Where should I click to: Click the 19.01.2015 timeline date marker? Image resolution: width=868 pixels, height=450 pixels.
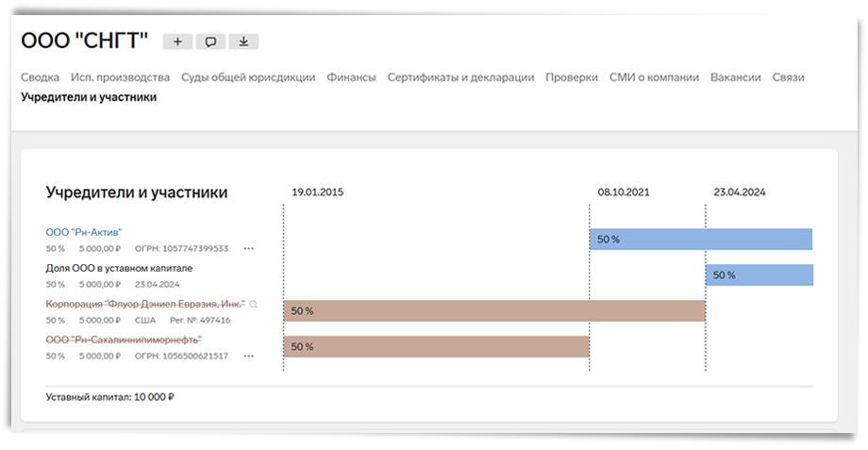pyautogui.click(x=318, y=192)
